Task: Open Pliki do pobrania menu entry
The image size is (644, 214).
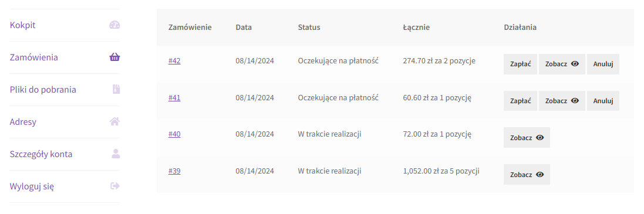Action: (43, 89)
